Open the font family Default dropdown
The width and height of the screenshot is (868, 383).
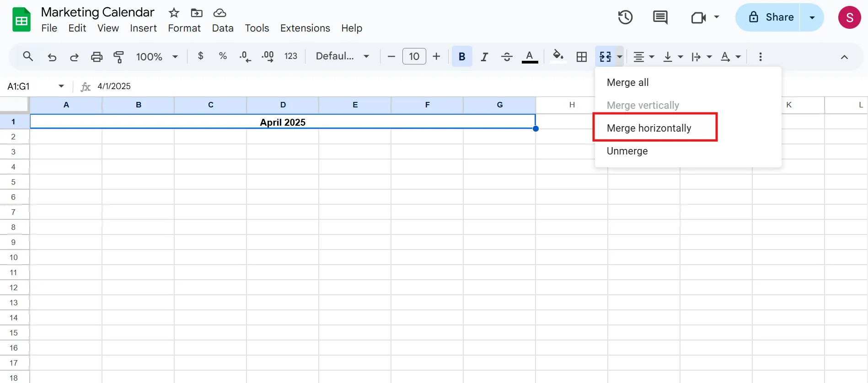point(343,56)
